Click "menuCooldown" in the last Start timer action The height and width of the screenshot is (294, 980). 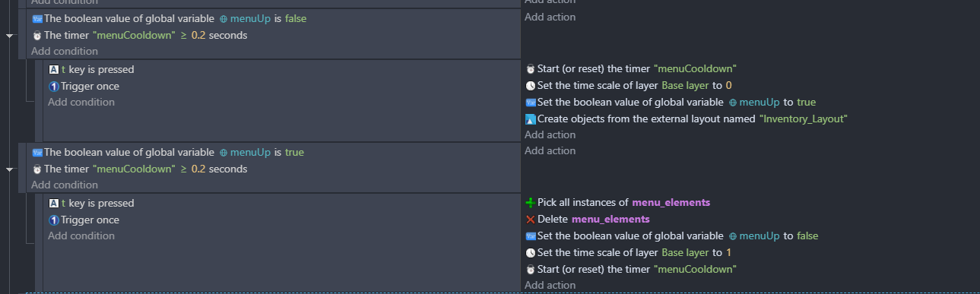click(695, 269)
